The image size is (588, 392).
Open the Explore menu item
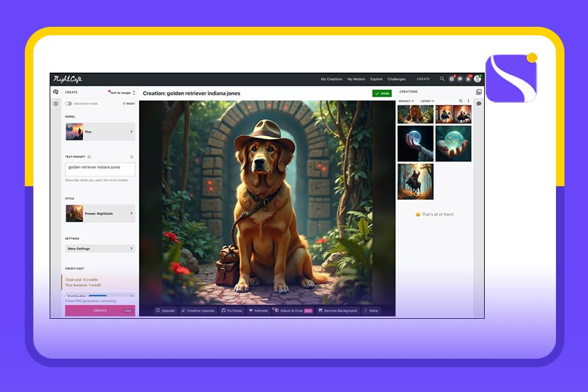coord(376,79)
